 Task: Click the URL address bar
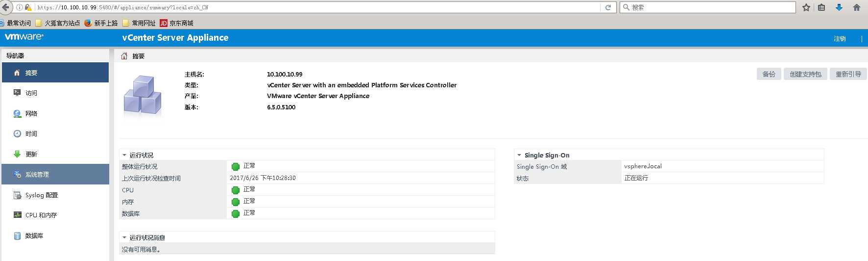318,7
